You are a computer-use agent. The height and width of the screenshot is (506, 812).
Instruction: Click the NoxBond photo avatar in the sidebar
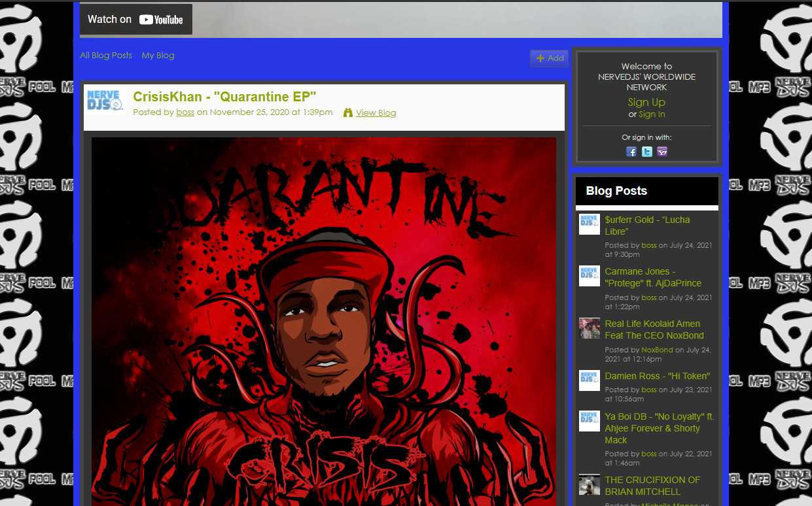point(589,328)
